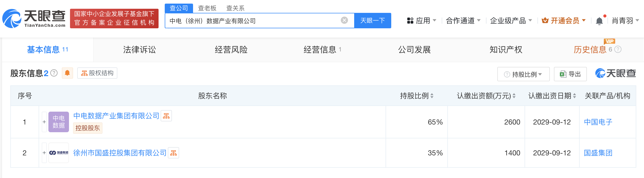
Task: Open the 持股比例 dropdown filter
Action: point(523,74)
